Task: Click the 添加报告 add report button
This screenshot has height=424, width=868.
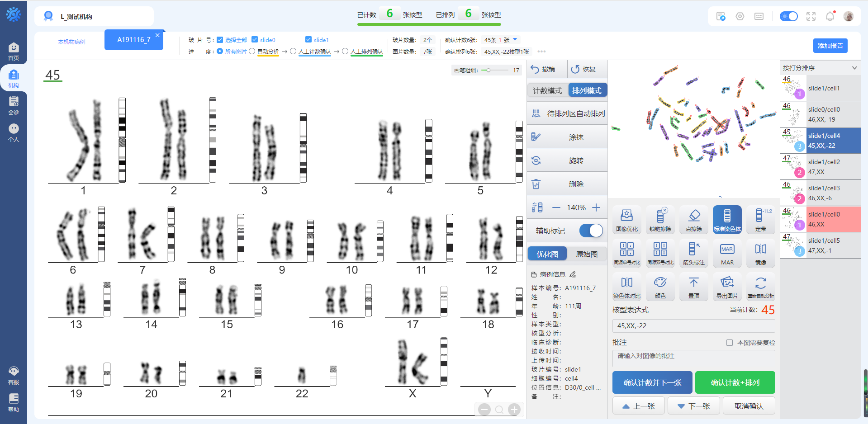Action: 830,46
